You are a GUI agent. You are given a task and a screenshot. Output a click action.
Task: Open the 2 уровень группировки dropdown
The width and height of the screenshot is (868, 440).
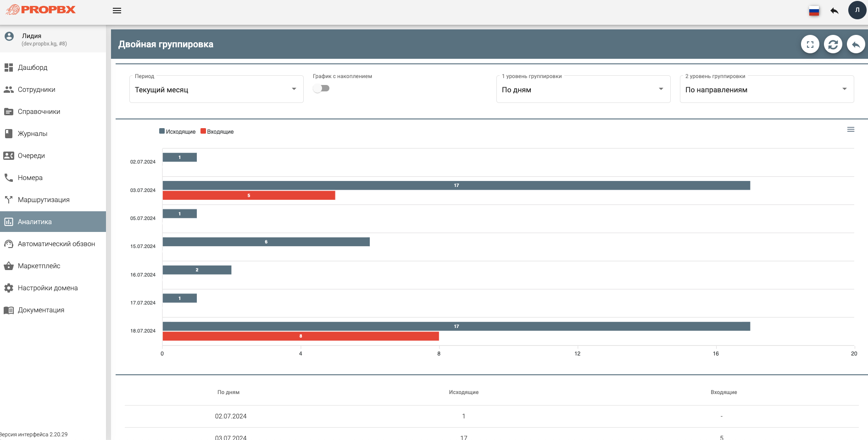point(767,89)
